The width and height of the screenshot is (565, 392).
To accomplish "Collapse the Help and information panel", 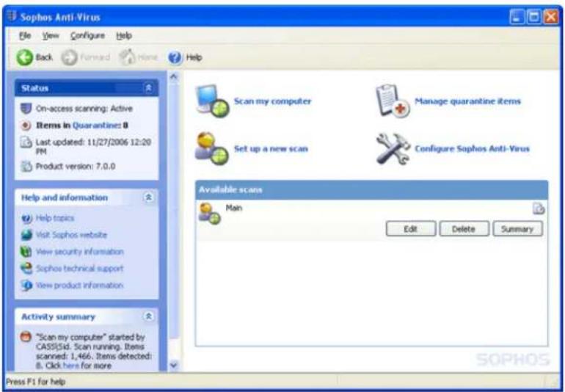I will point(148,197).
